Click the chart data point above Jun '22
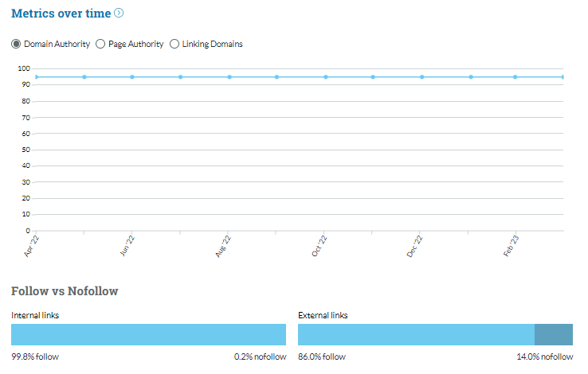Screen dimensions: 588x374 pyautogui.click(x=132, y=77)
